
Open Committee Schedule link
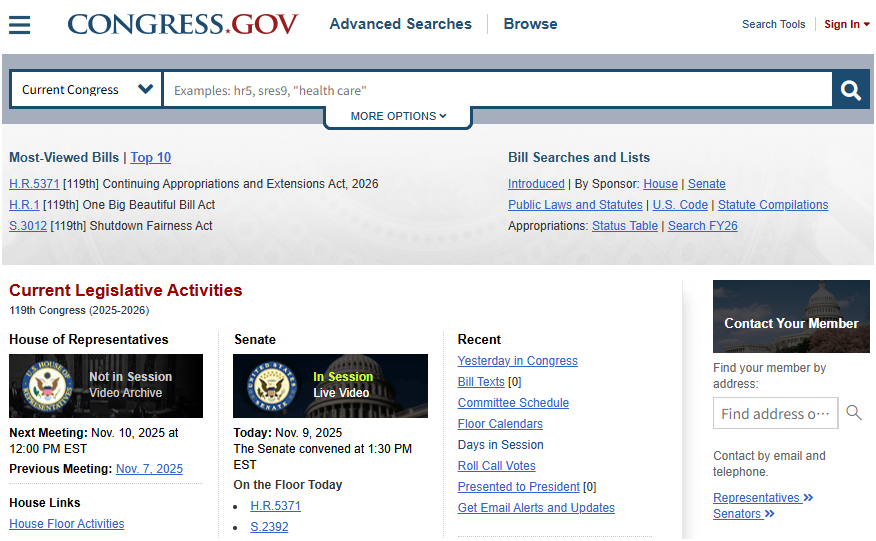513,403
